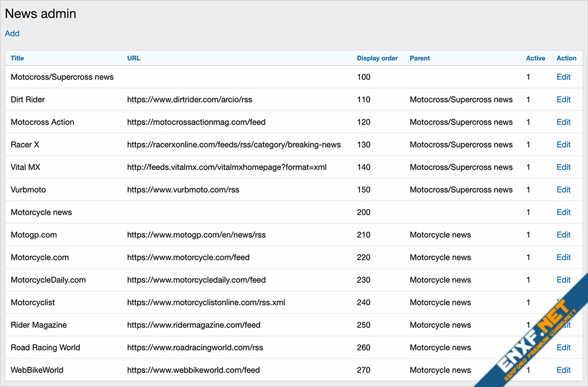Click the Add link under News admin
Viewport: 588px width, 387px height.
point(12,33)
